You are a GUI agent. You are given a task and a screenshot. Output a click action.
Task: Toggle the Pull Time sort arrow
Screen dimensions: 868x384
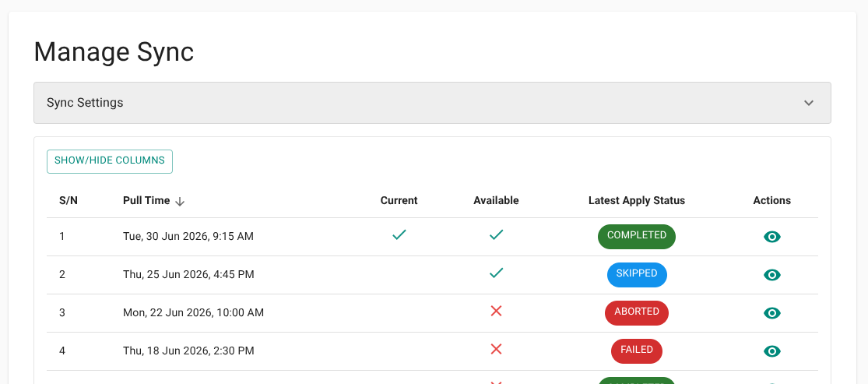point(179,201)
